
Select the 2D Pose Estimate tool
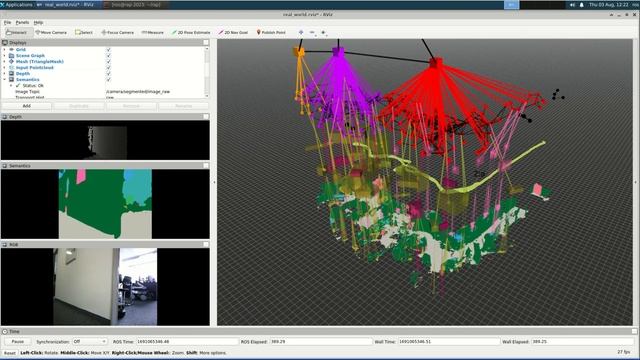(x=191, y=32)
